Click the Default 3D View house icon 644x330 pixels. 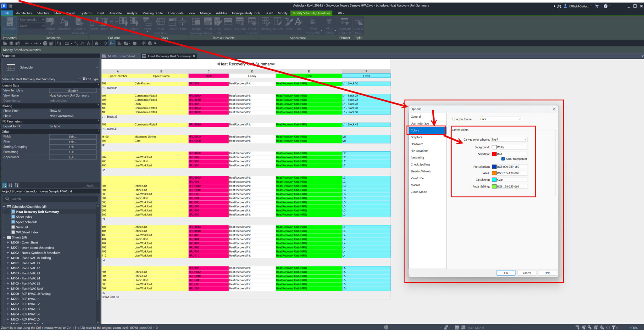point(97,43)
